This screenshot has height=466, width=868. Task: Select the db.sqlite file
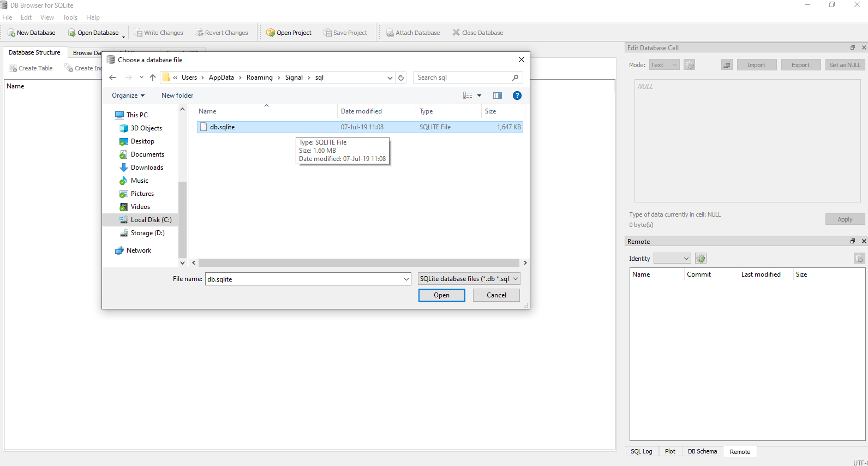tap(360, 127)
